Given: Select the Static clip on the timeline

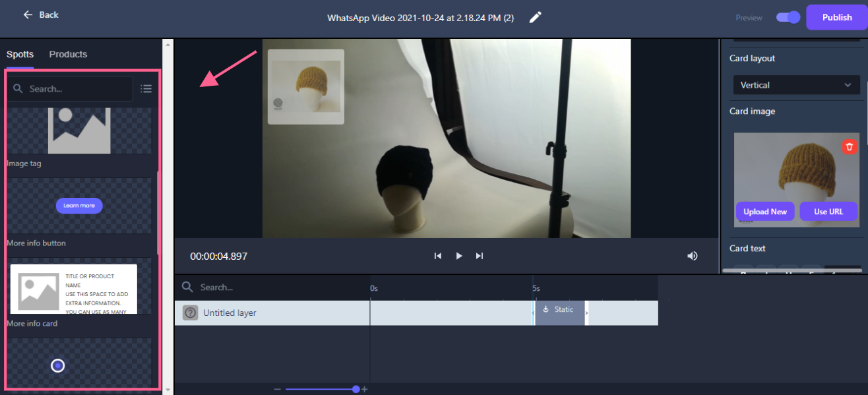Looking at the screenshot, I should 559,313.
